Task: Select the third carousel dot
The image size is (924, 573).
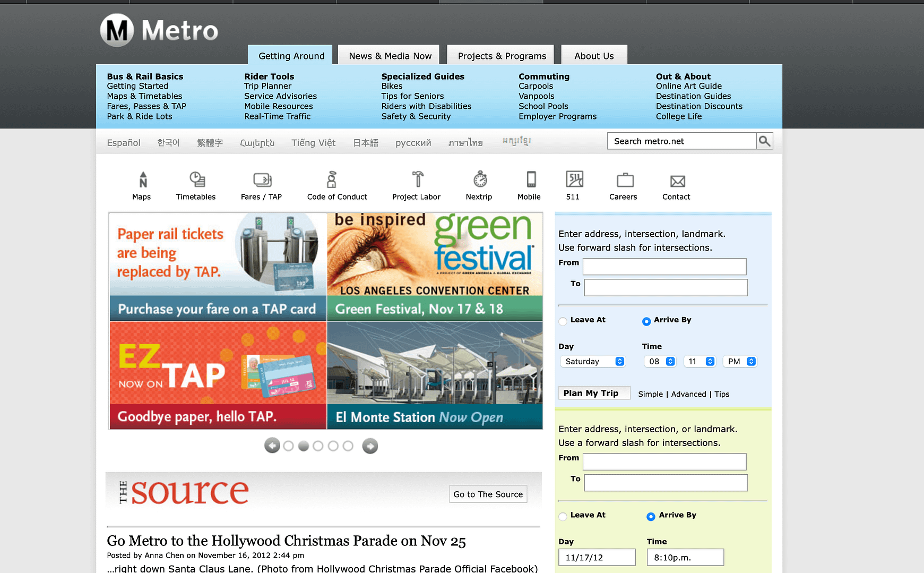Action: 318,446
